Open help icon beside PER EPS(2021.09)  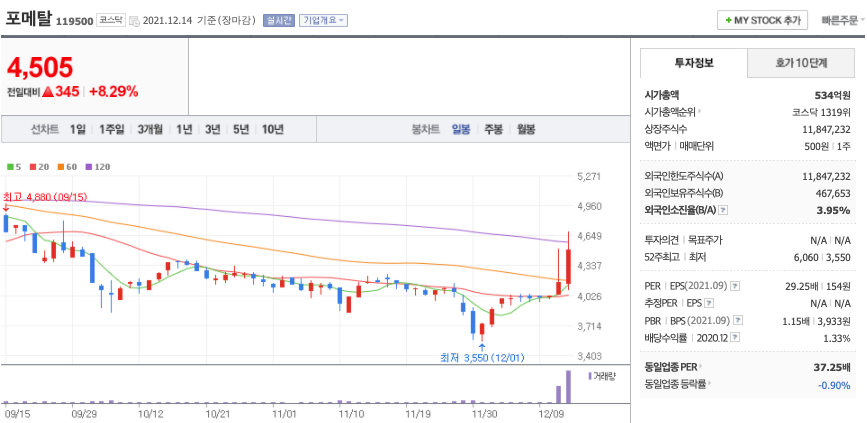point(735,286)
